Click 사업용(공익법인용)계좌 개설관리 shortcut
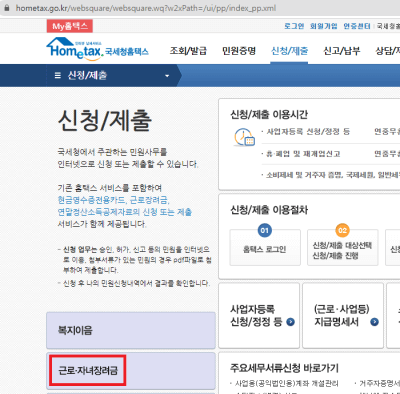The image size is (400, 394). 286,383
